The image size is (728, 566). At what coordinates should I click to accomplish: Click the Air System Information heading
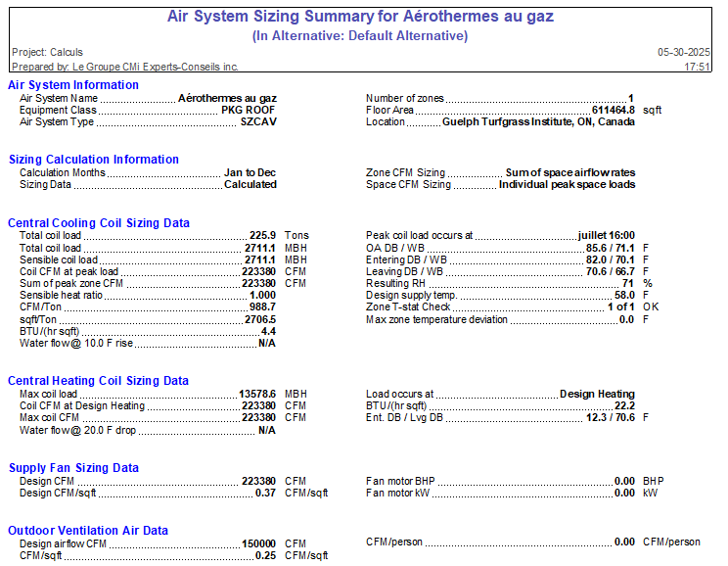(73, 85)
